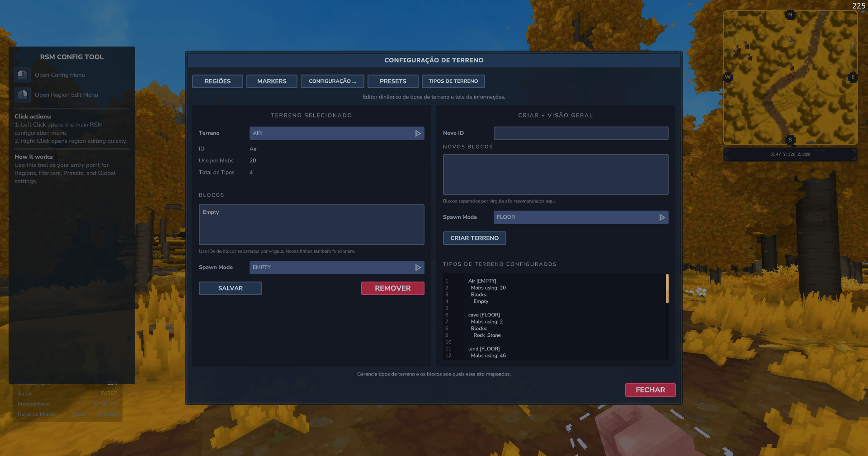Viewport: 868px width, 456px height.
Task: Click the 'Uso por Mobs' value 20
Action: click(x=253, y=161)
